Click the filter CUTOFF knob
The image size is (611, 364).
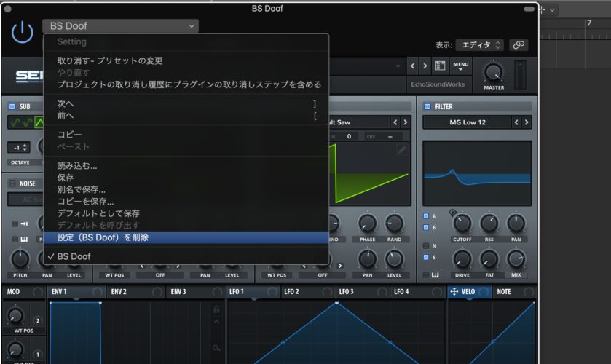[462, 223]
